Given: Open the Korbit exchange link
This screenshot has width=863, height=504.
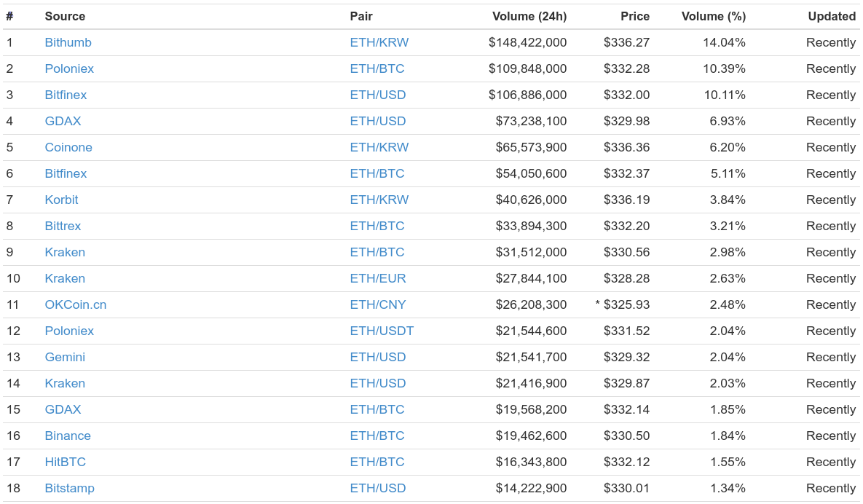Looking at the screenshot, I should 62,200.
